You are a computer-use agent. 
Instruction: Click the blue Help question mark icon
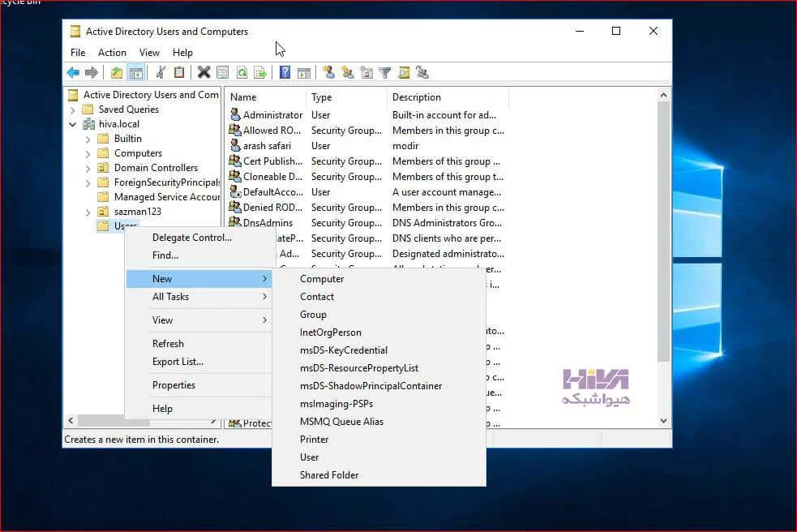pyautogui.click(x=285, y=73)
